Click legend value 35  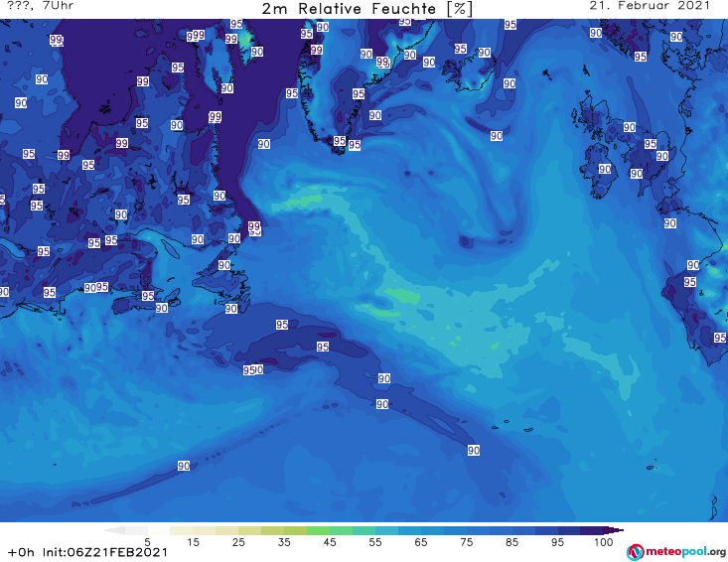coord(284,542)
